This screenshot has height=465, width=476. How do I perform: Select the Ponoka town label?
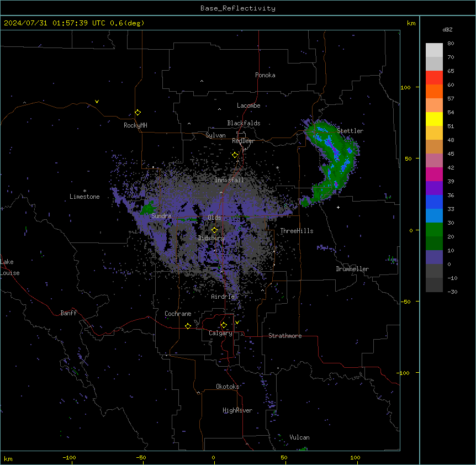[x=265, y=75]
